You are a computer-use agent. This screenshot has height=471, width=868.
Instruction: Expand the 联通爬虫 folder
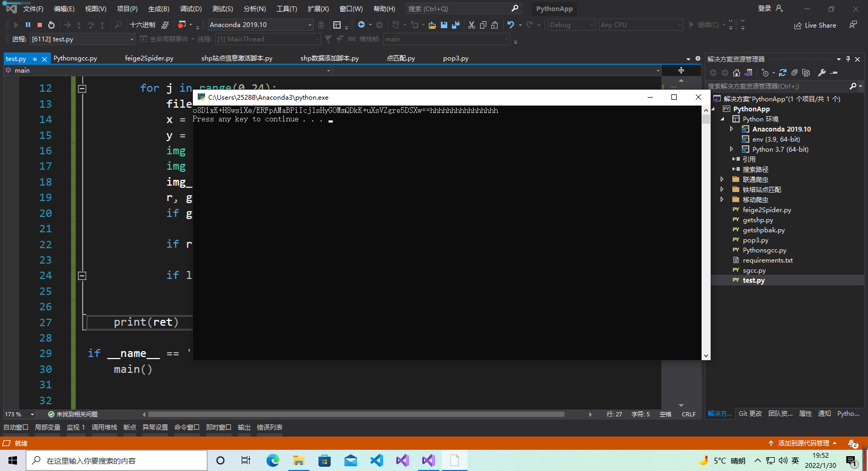[722, 179]
